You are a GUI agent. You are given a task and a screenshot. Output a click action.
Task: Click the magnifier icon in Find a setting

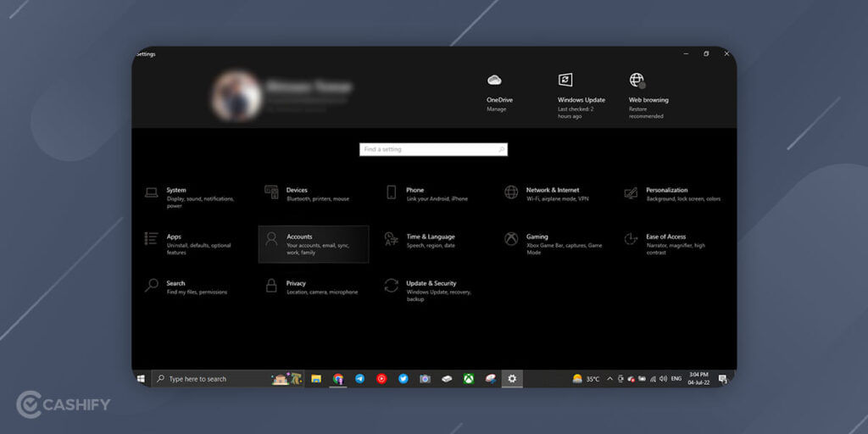pos(501,149)
